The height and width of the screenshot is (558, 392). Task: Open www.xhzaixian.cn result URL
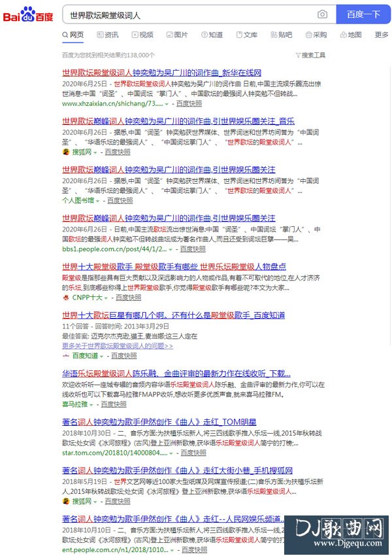pos(112,103)
